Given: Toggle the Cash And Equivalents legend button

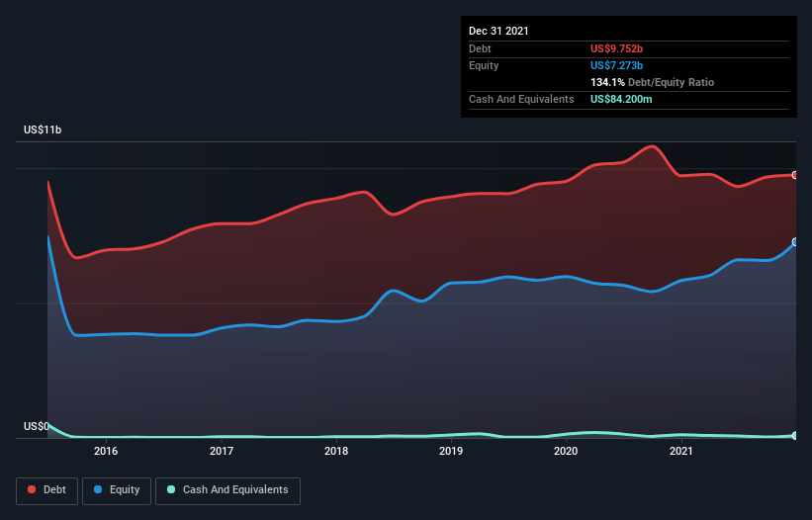Looking at the screenshot, I should click(x=227, y=490).
